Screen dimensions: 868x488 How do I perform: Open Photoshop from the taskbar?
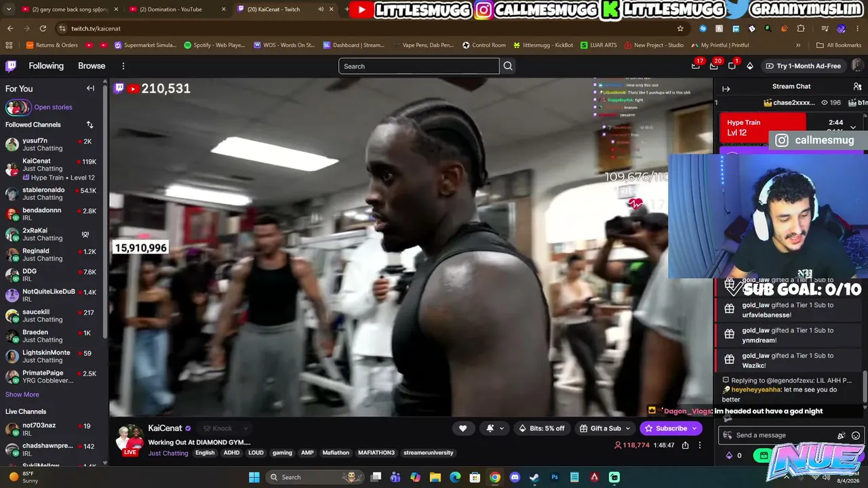pyautogui.click(x=555, y=477)
